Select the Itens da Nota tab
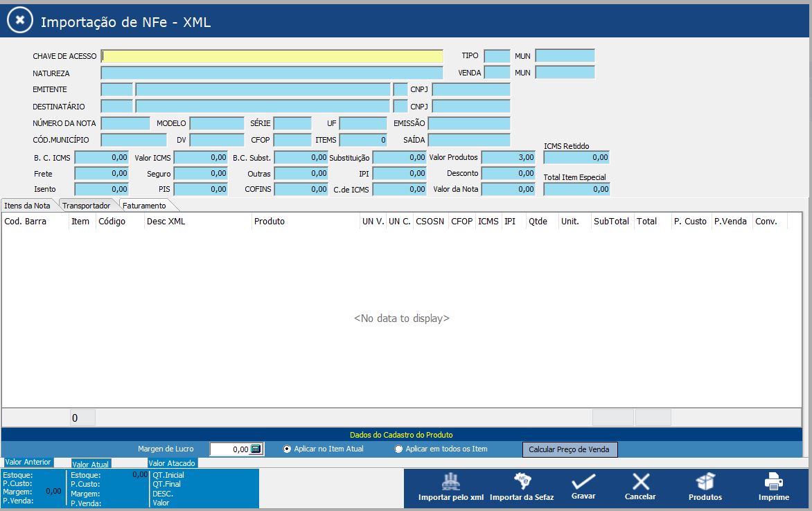Image resolution: width=812 pixels, height=511 pixels. coord(27,206)
